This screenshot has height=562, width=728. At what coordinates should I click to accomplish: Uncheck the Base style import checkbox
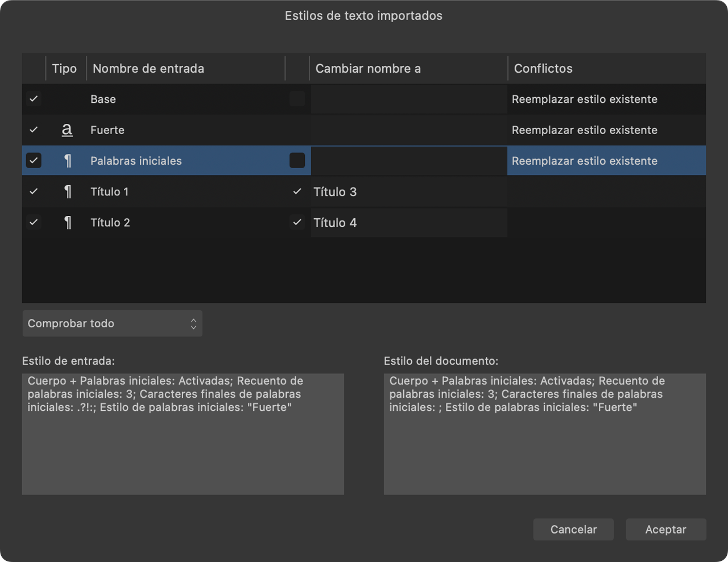tap(34, 99)
